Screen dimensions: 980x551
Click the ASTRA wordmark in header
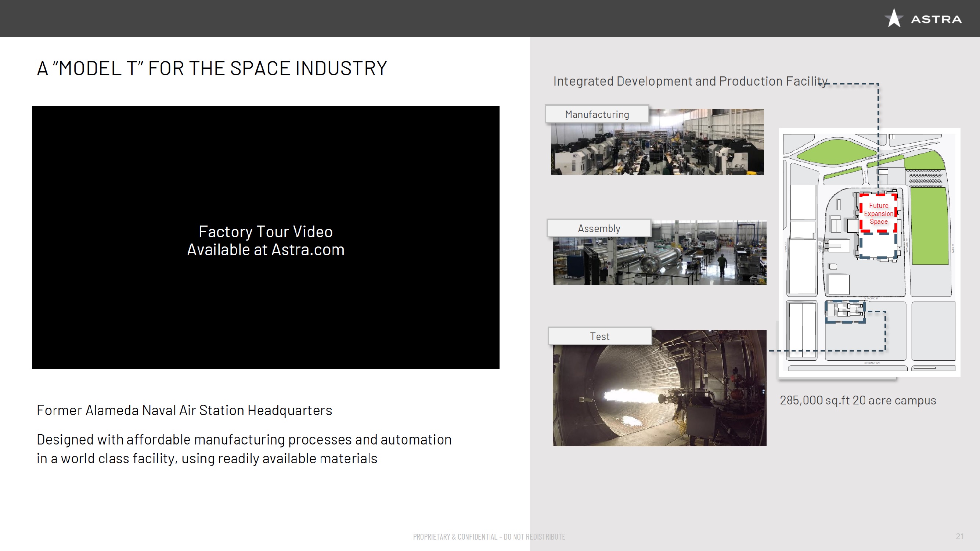click(936, 19)
